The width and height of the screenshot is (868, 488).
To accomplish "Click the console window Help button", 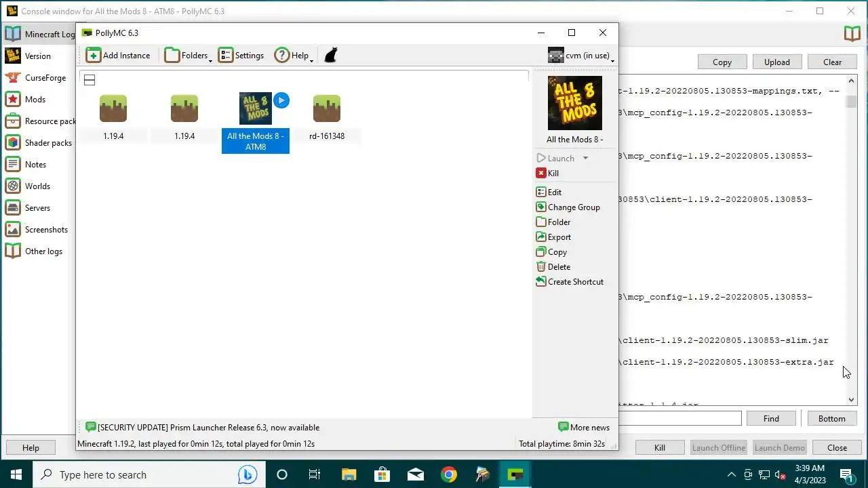I will [31, 448].
